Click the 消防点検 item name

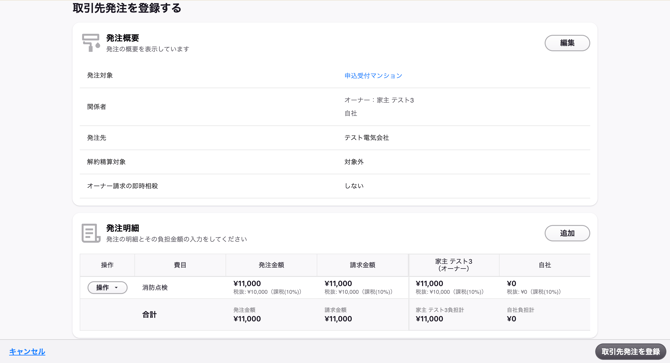point(155,287)
